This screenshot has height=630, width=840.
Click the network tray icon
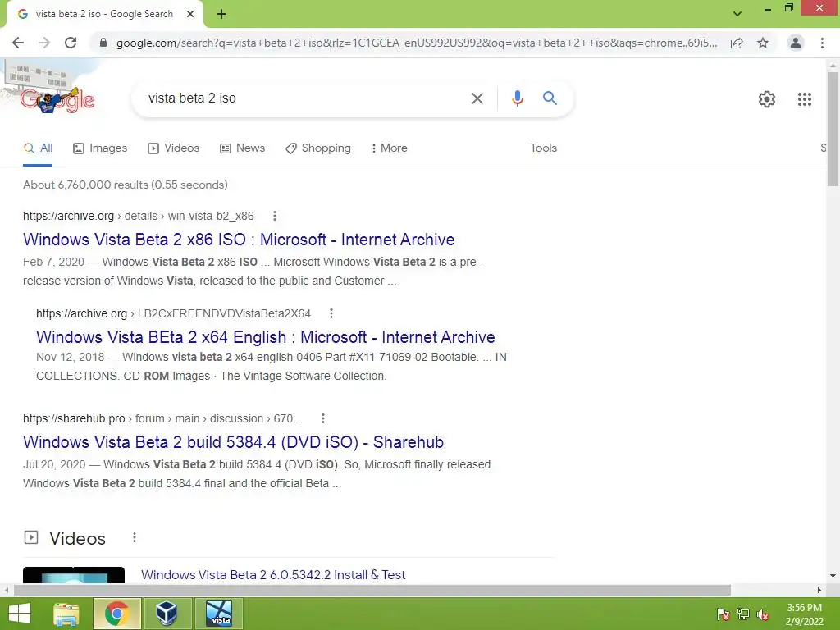coord(743,614)
